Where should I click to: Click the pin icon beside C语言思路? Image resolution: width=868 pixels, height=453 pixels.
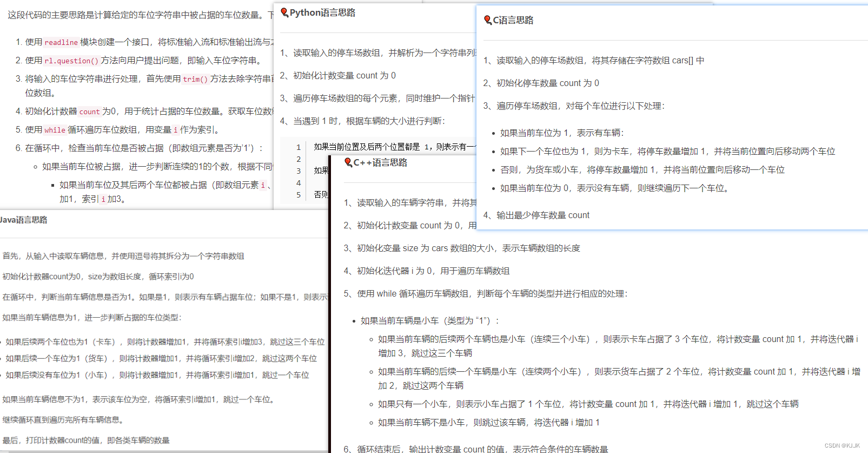pyautogui.click(x=488, y=21)
